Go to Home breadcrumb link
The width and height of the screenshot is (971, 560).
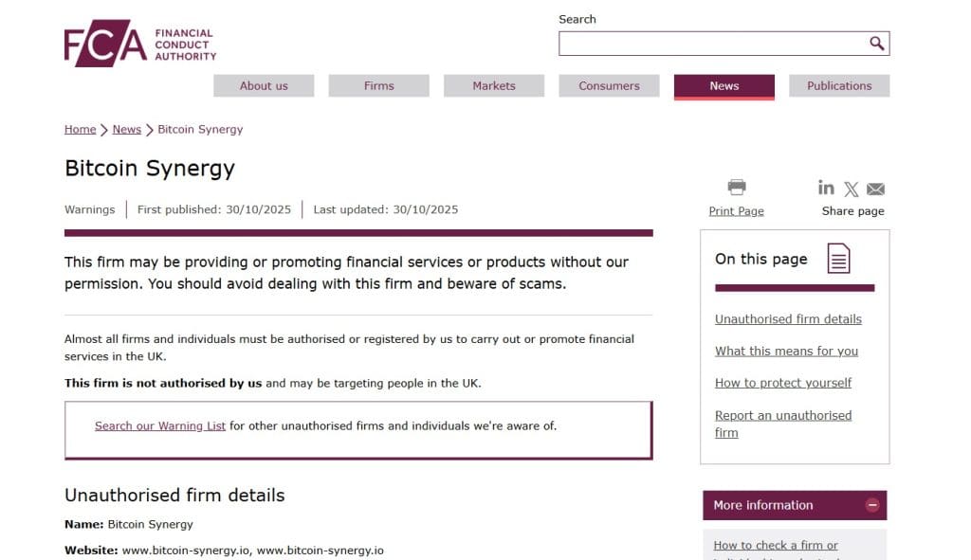[x=80, y=130]
